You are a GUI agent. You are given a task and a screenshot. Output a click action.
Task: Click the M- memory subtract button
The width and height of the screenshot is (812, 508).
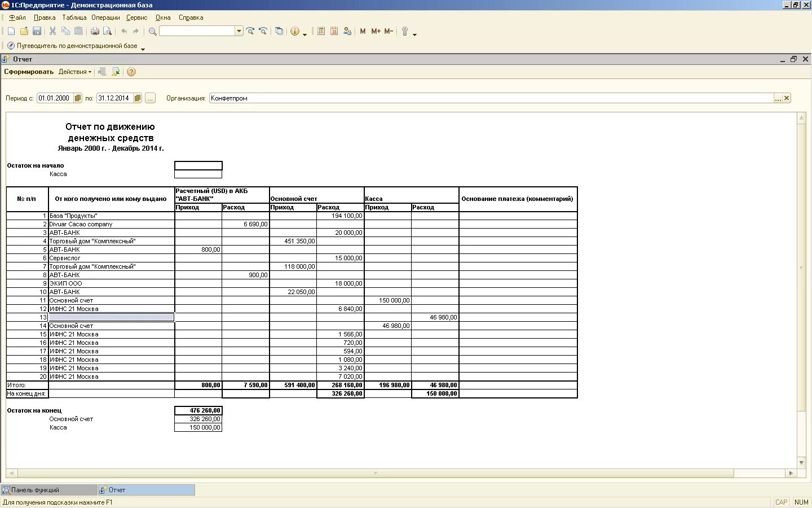(x=389, y=32)
